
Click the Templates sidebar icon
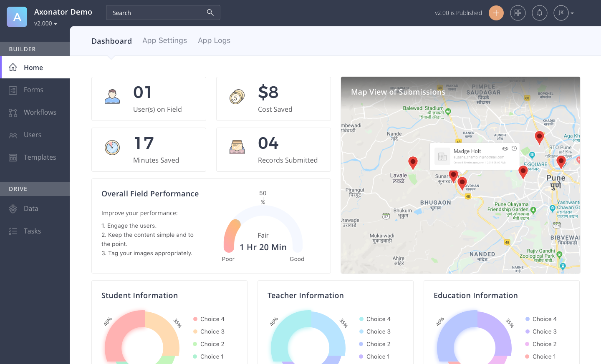(13, 158)
